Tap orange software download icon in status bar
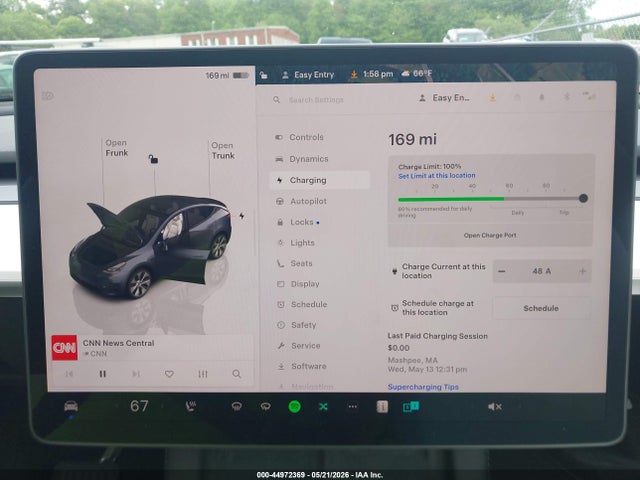640x480 pixels. tap(354, 74)
